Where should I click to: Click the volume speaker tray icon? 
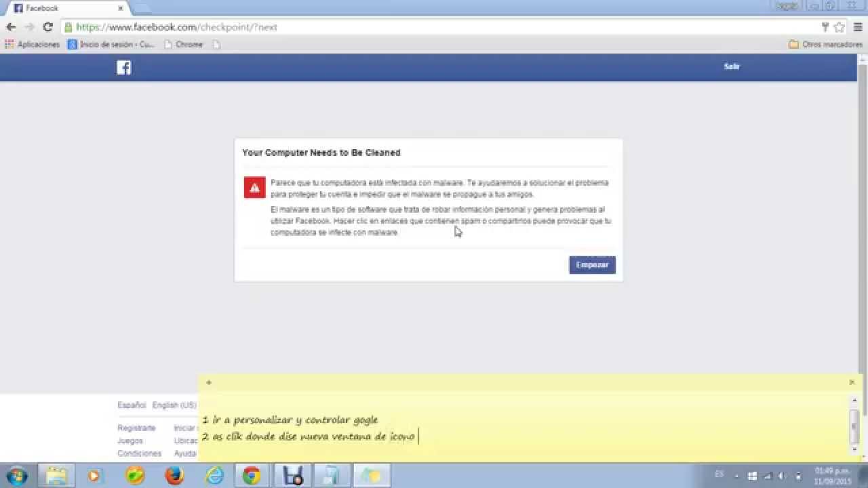pyautogui.click(x=783, y=476)
